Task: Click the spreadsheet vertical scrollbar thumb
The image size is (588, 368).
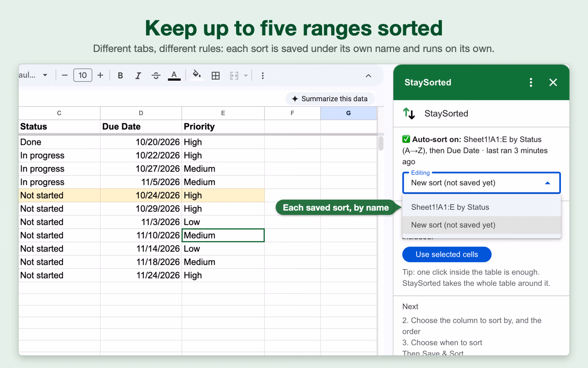Action: pos(381,143)
